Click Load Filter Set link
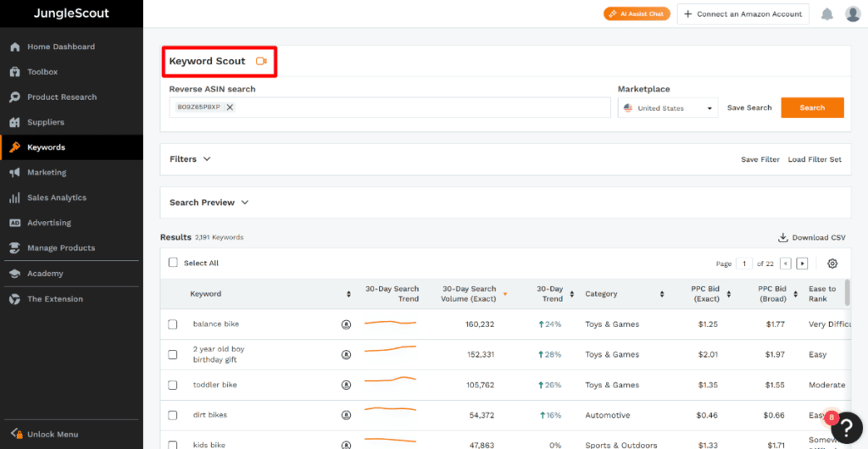This screenshot has width=868, height=449. [815, 159]
